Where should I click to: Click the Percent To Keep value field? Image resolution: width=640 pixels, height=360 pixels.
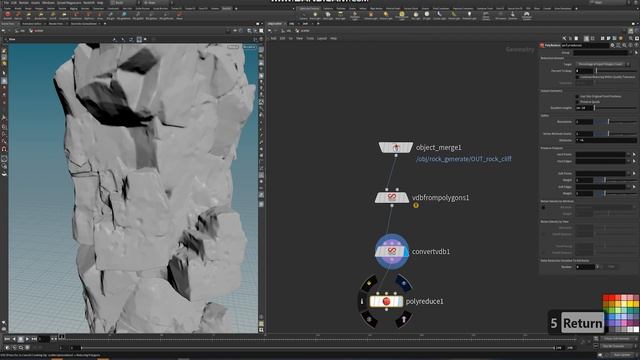pos(584,71)
